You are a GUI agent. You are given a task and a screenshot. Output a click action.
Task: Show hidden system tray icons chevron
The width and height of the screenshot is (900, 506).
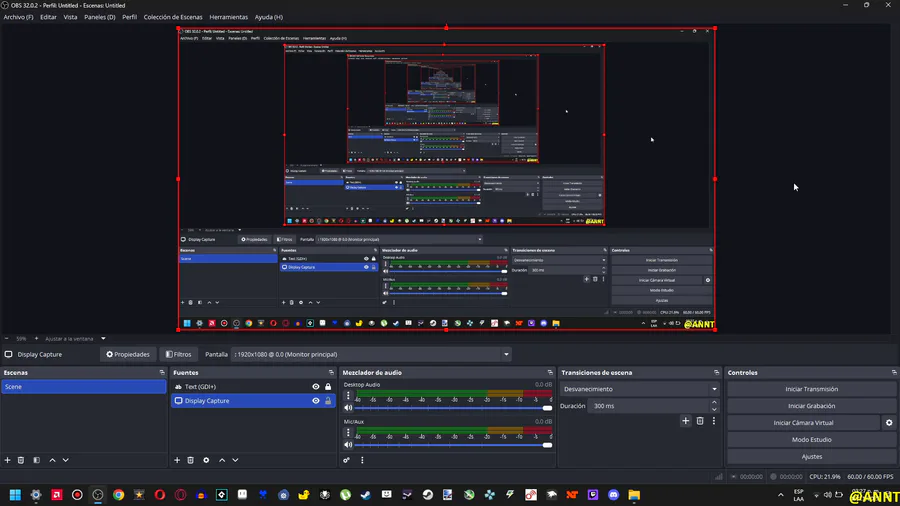click(781, 495)
